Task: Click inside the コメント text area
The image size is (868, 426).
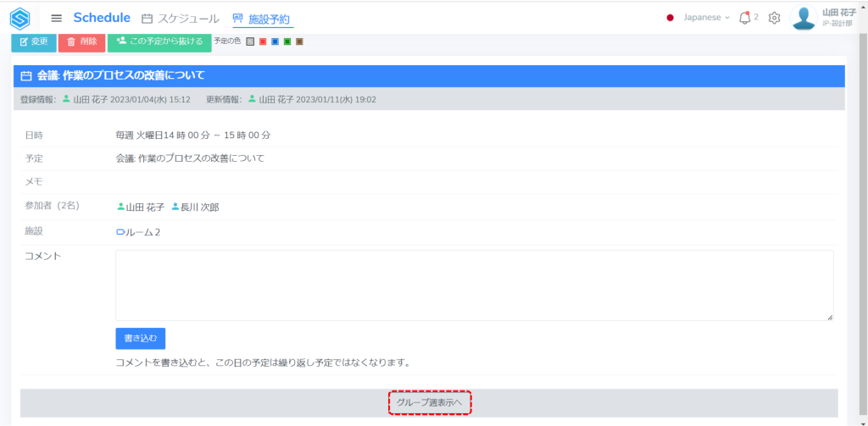Action: 474,285
